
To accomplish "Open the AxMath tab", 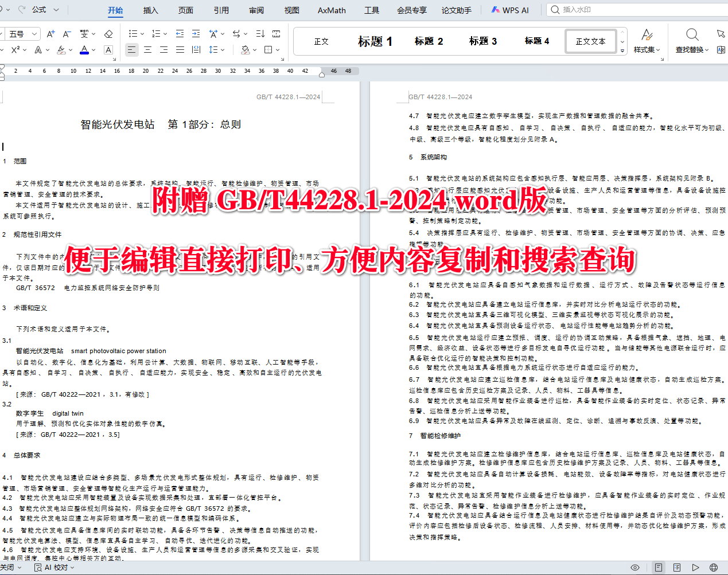I will point(332,10).
